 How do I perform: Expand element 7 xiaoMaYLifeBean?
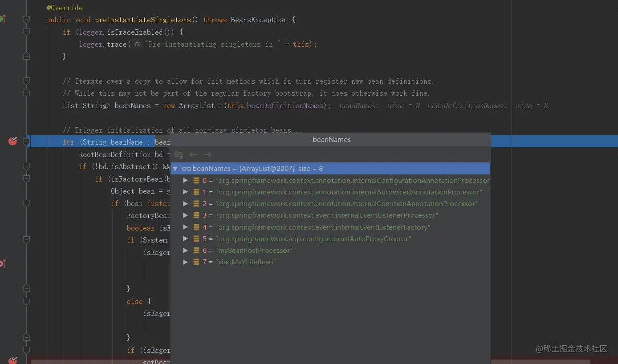(186, 262)
